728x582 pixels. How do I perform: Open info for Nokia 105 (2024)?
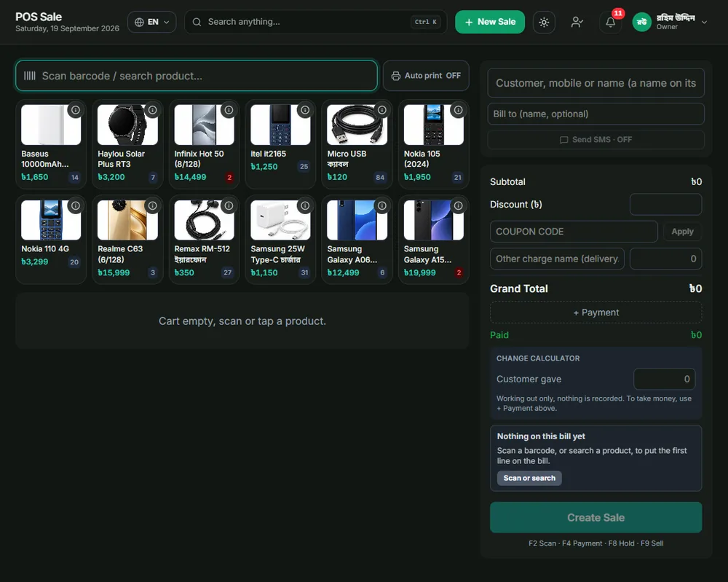click(458, 110)
